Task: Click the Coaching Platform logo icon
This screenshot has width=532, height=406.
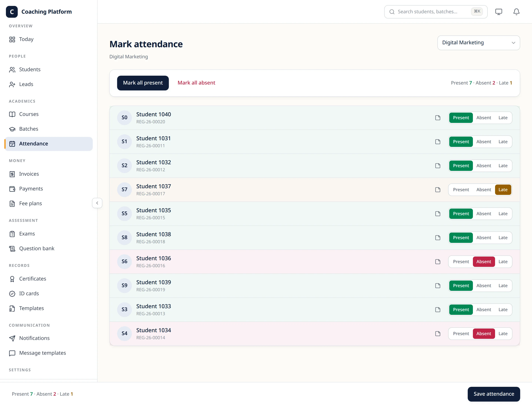Action: 12,12
